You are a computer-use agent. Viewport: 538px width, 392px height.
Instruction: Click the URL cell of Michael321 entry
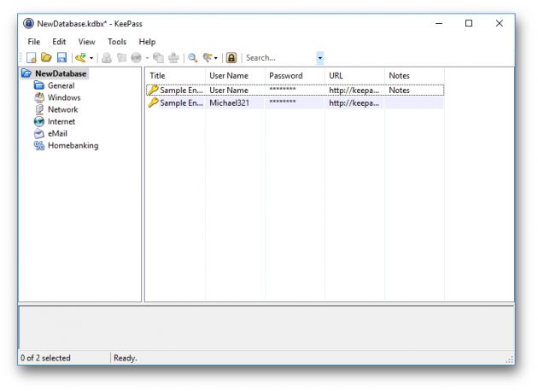pos(354,103)
